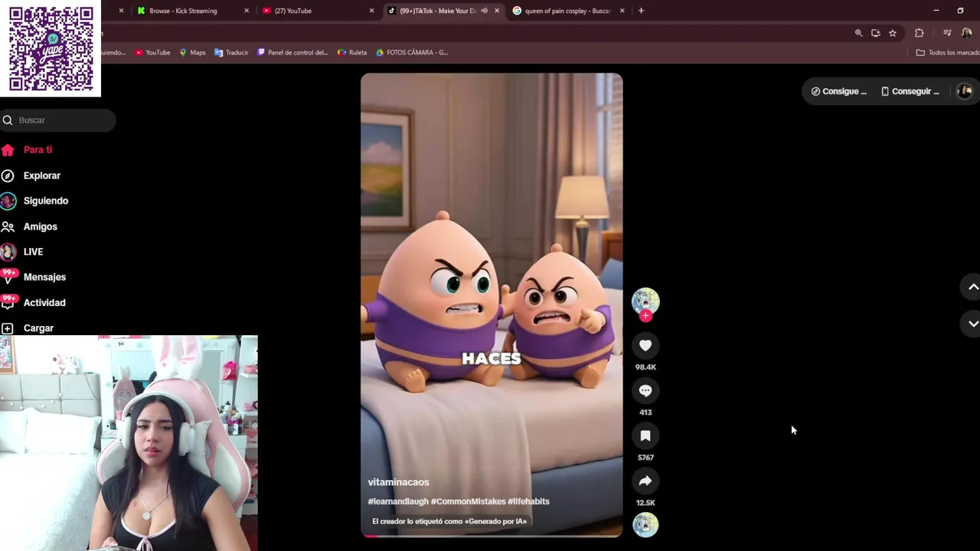Click install app icon in address bar
The height and width of the screenshot is (551, 980).
coord(875,33)
